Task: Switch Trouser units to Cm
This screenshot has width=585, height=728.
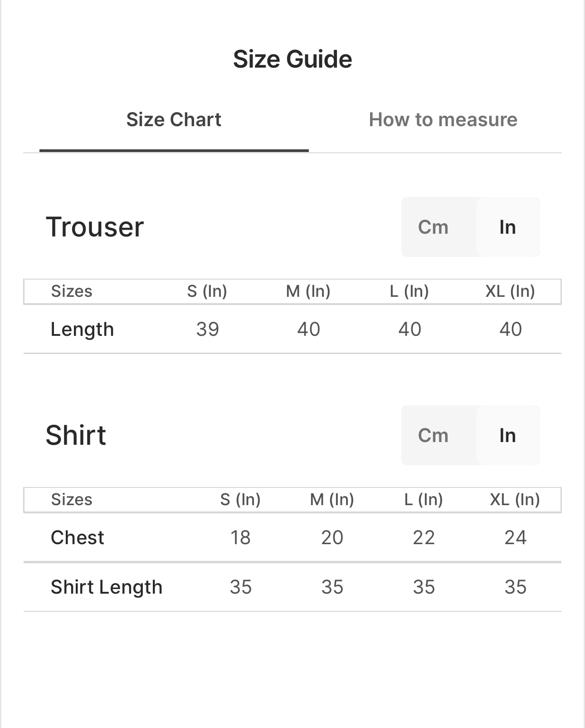Action: [x=433, y=227]
